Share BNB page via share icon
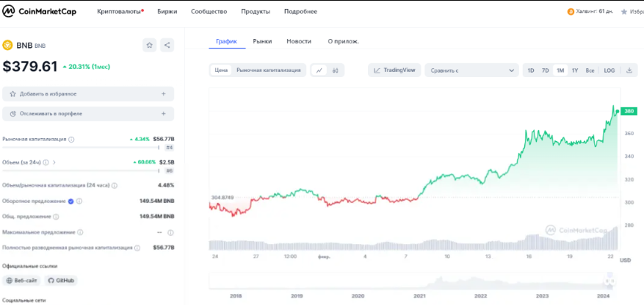This screenshot has width=644, height=305. point(167,46)
